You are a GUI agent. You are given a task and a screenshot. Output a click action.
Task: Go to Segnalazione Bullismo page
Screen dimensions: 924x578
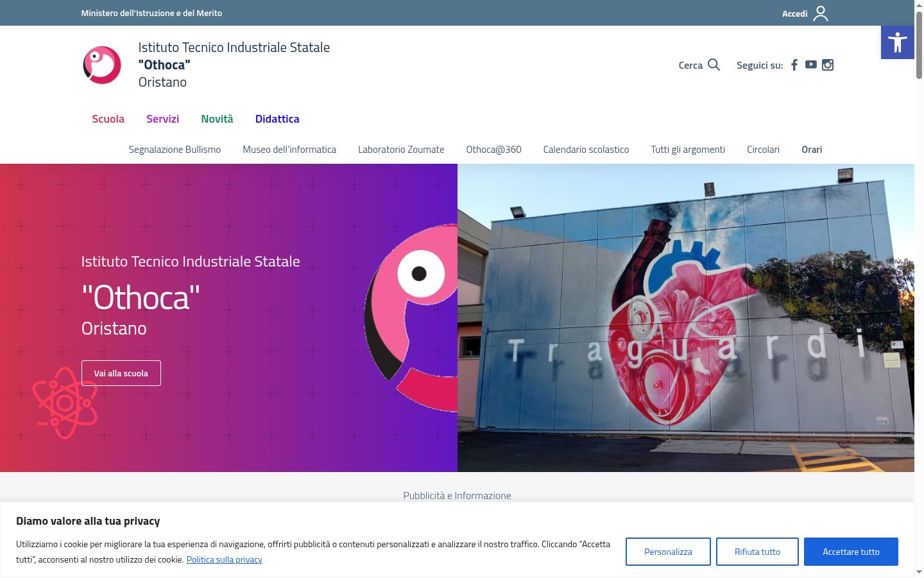click(175, 150)
